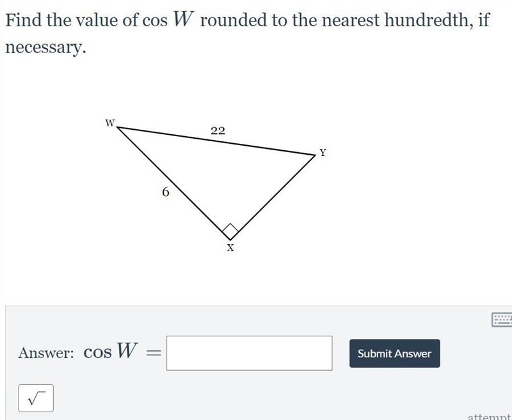Click the triangle side from X to Y

[273, 198]
